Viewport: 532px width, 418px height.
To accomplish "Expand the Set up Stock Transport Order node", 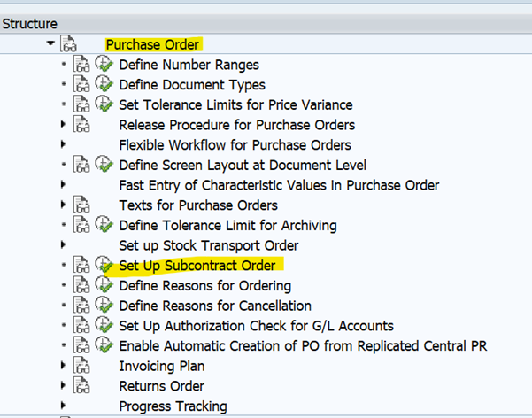I will (63, 245).
